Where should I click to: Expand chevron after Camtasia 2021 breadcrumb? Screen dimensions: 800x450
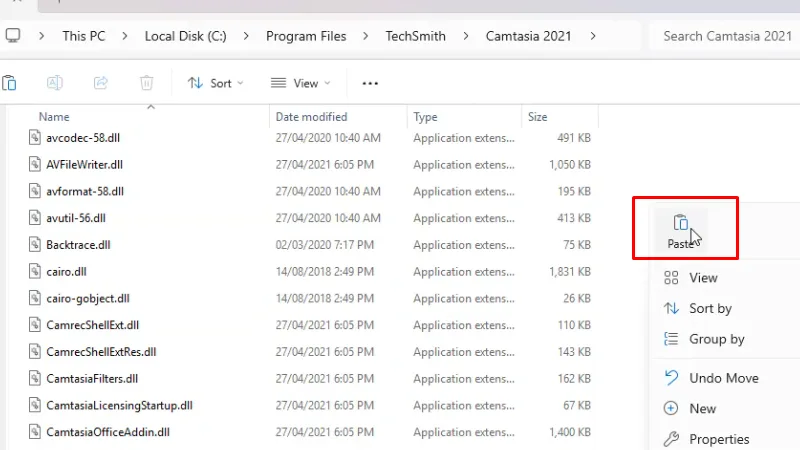tap(593, 36)
